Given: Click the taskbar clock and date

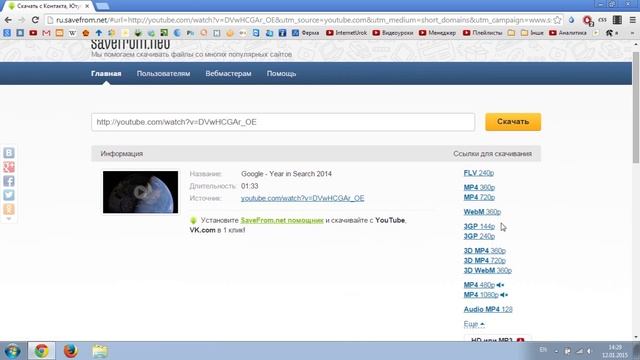Looking at the screenshot, I should (x=615, y=351).
